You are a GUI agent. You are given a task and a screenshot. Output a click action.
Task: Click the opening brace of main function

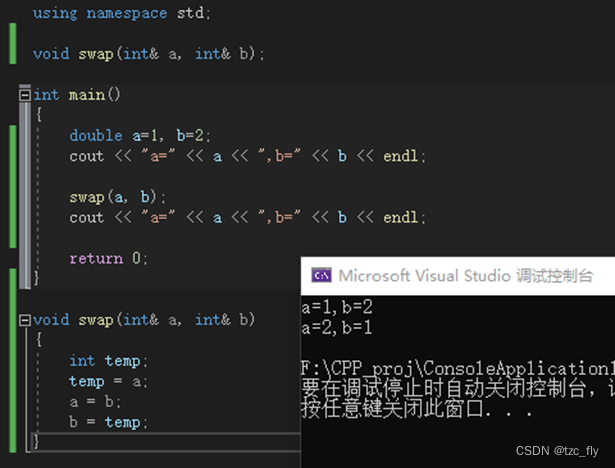[x=38, y=115]
